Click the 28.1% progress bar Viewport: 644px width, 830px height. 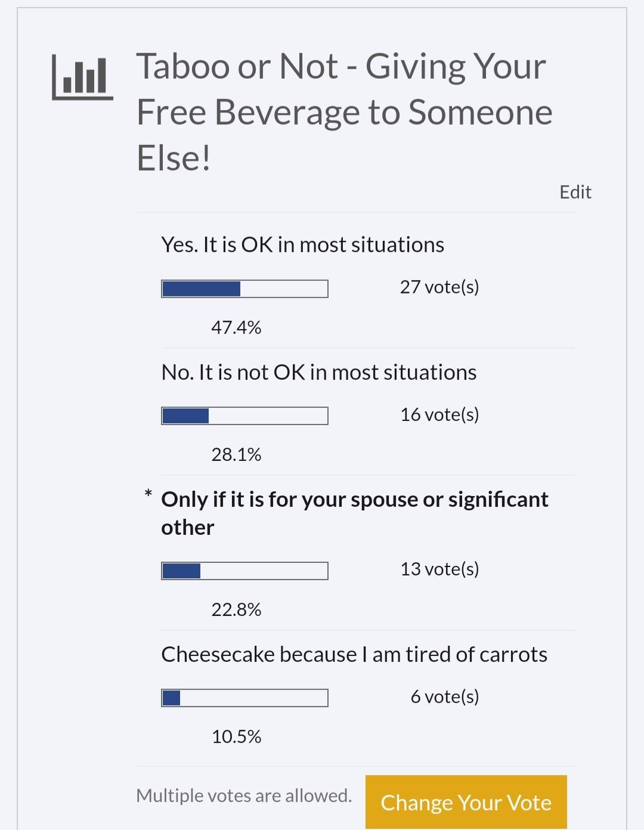pos(244,416)
